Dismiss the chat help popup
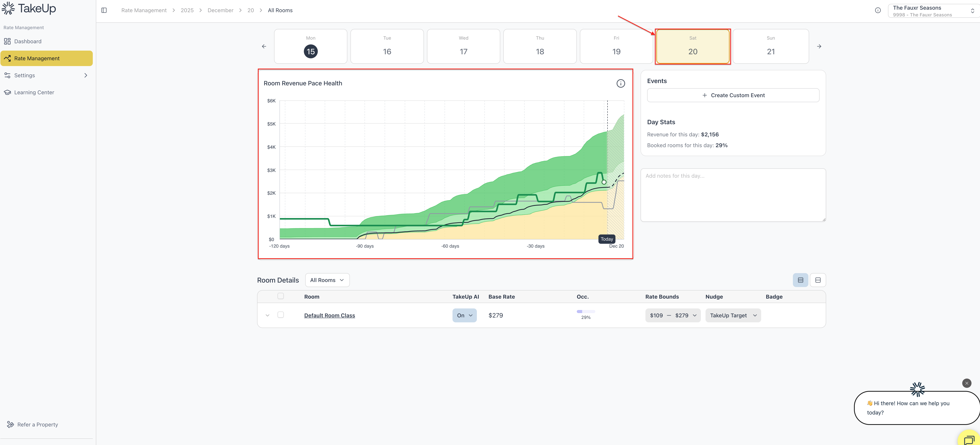The width and height of the screenshot is (980, 445). 966,383
